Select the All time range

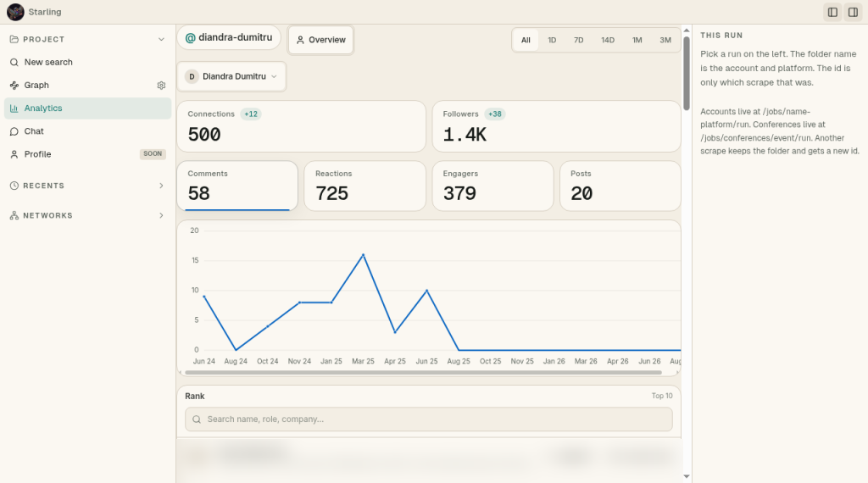(526, 40)
